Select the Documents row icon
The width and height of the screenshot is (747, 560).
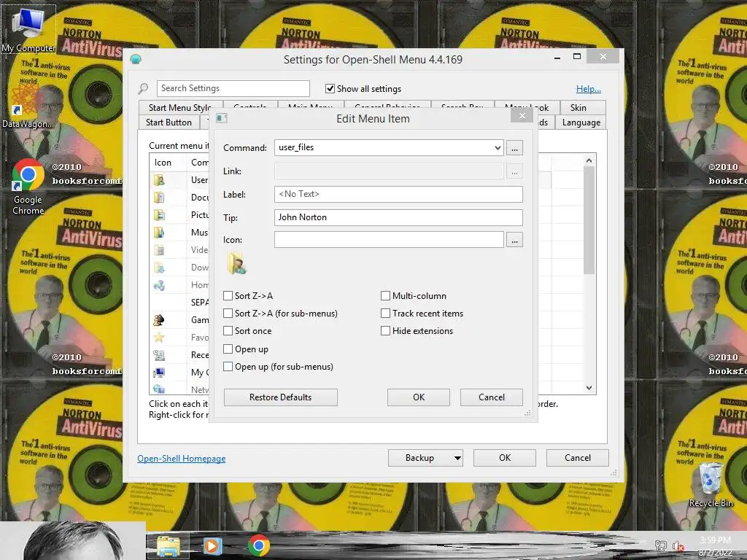158,197
